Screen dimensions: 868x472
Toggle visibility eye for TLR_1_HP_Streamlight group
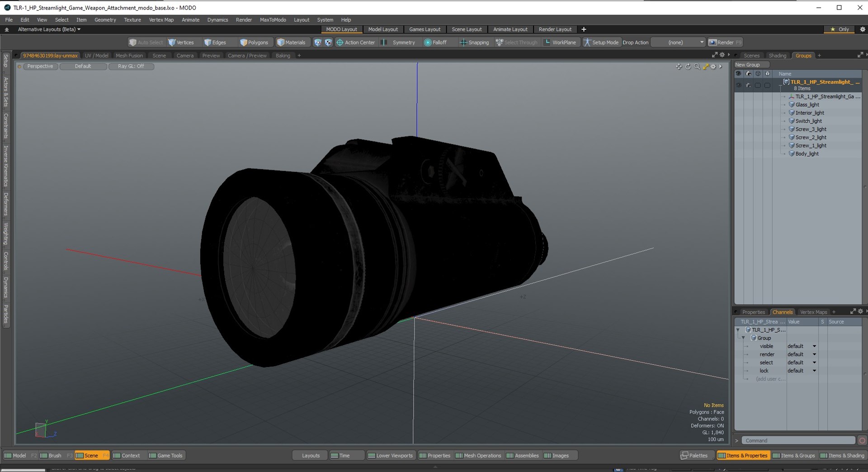coord(738,85)
